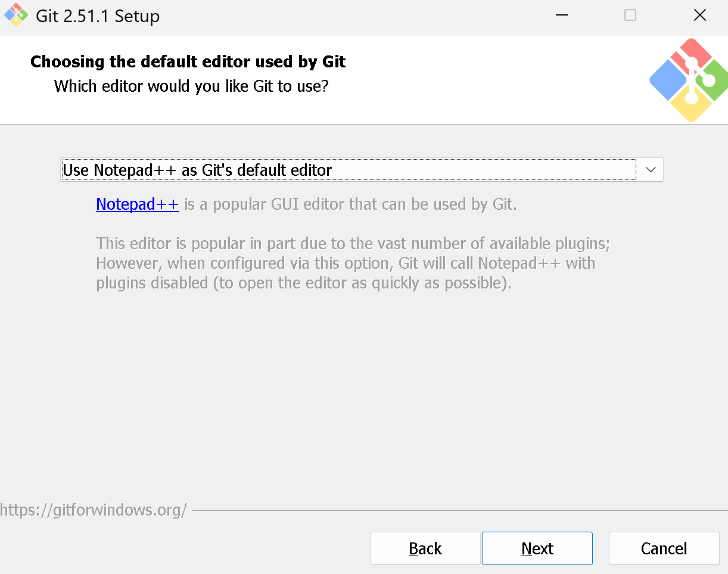The height and width of the screenshot is (574, 728).
Task: Select the 'Use Notepad++ as Git's default editor' field
Action: pos(349,170)
